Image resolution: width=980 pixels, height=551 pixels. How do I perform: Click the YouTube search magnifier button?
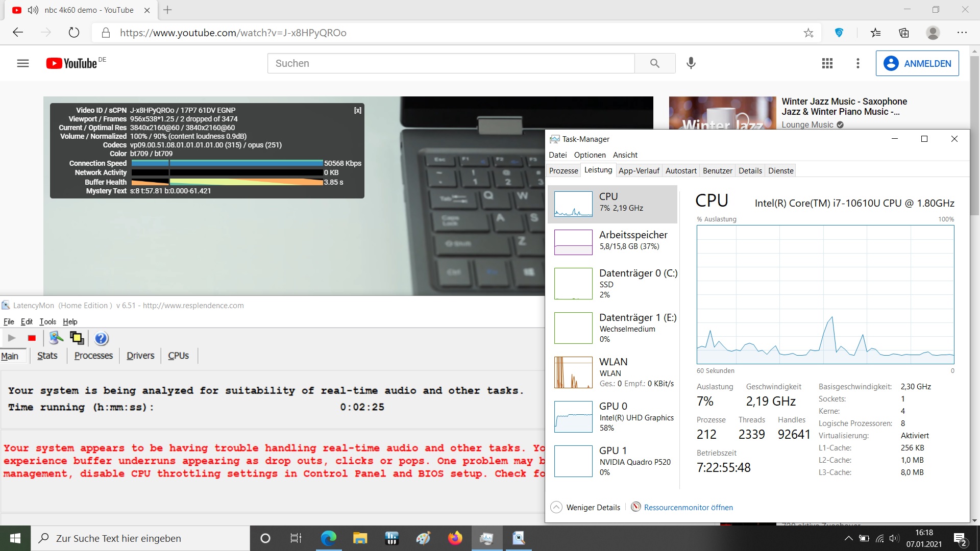click(655, 63)
